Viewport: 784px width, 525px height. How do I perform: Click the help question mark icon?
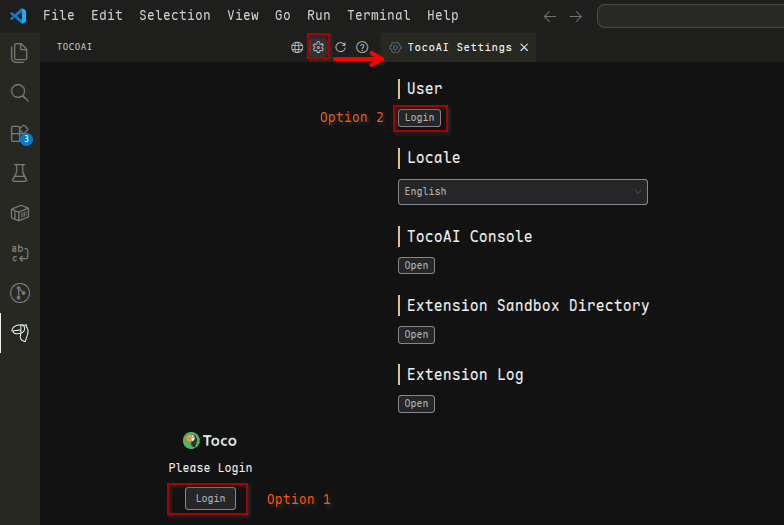tap(362, 47)
